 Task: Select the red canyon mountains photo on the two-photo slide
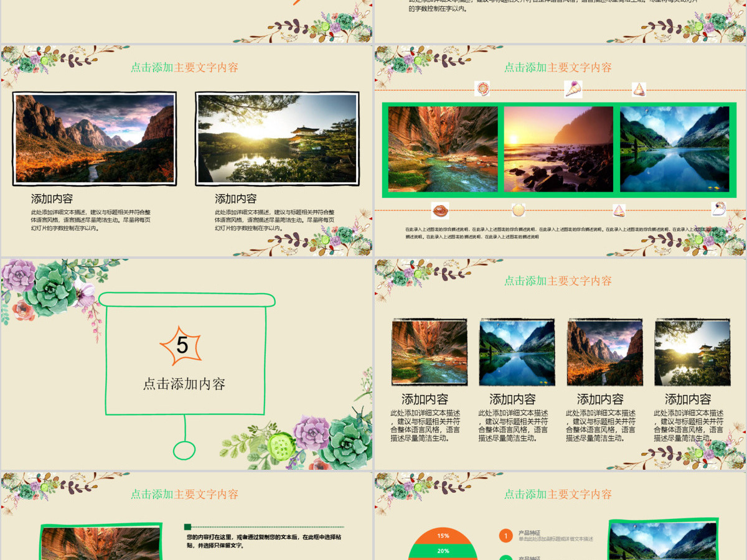pyautogui.click(x=95, y=139)
